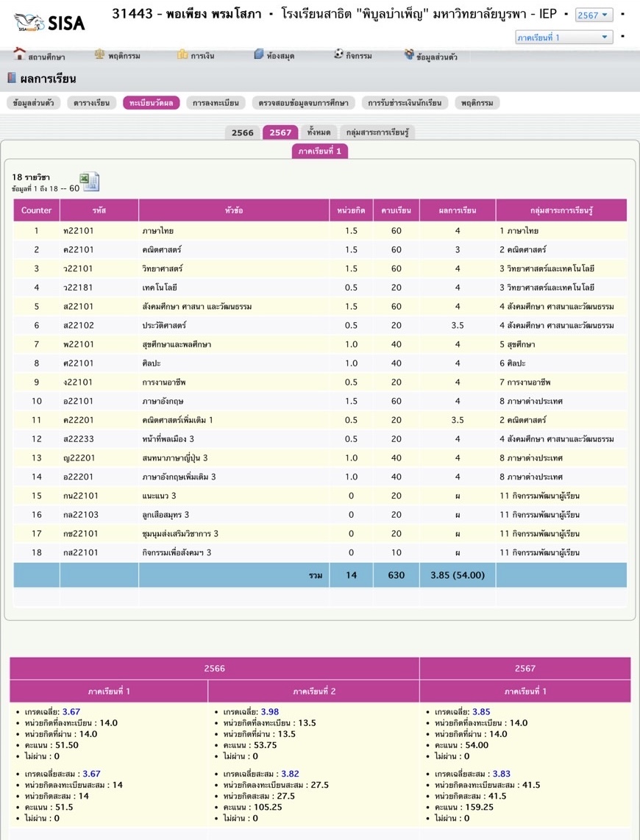Export table with Excel icon
This screenshot has width=640, height=840.
tap(90, 182)
